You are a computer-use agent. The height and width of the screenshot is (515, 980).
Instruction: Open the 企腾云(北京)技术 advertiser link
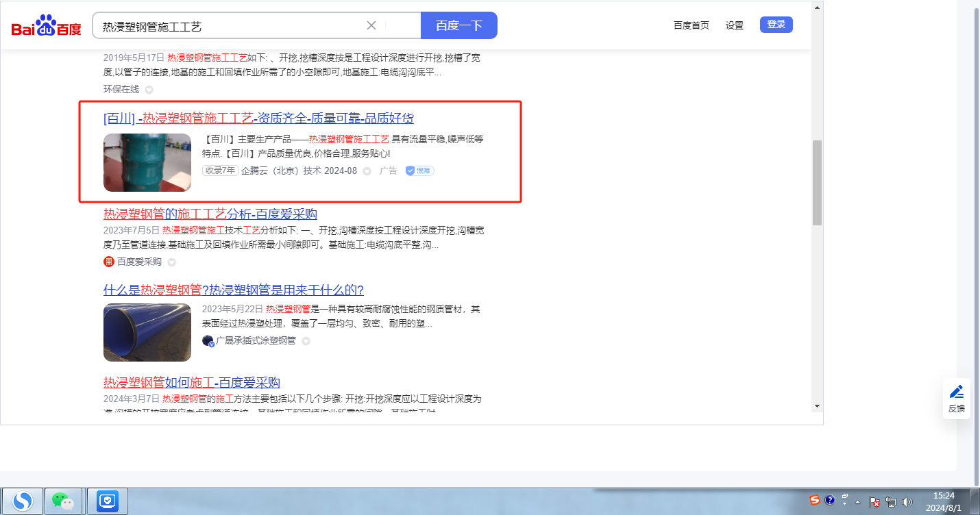pyautogui.click(x=281, y=171)
